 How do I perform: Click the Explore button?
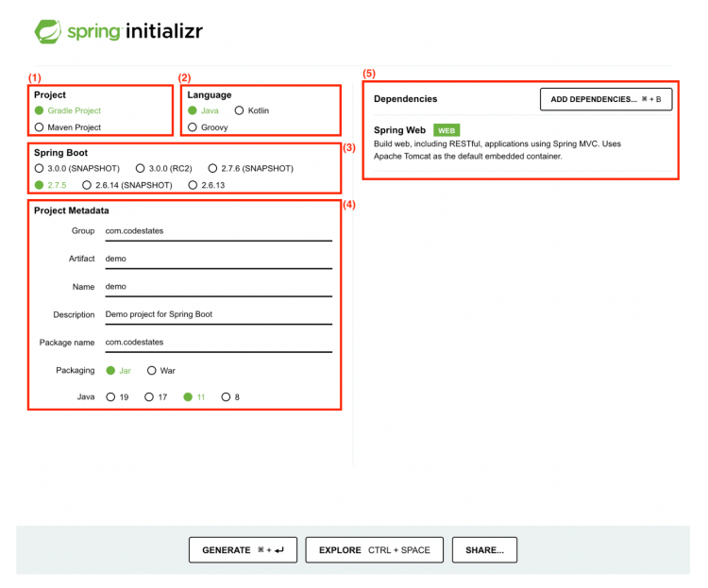coord(375,550)
